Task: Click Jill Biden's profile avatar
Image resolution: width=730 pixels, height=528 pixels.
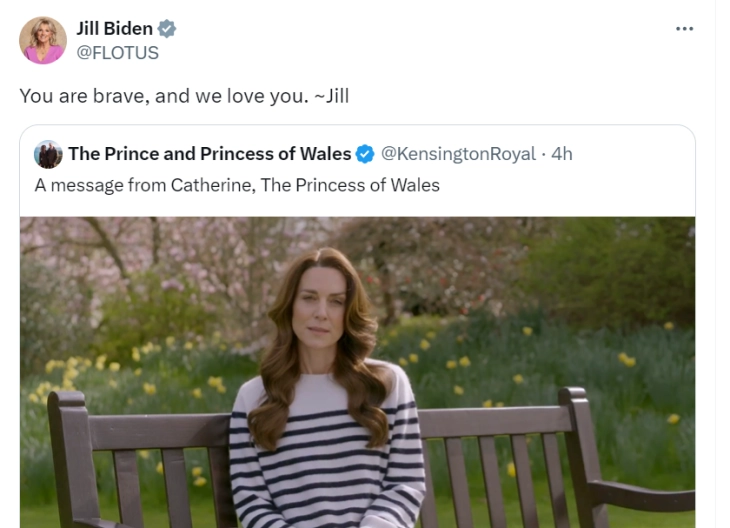Action: point(43,40)
